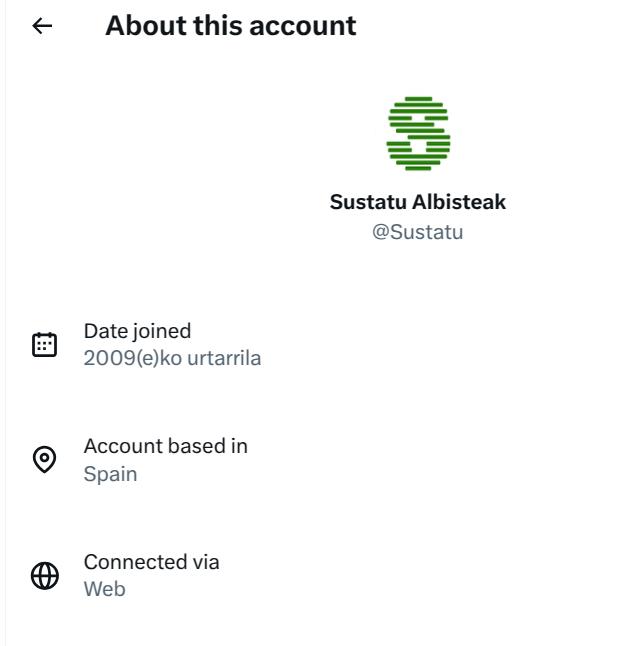Click the word 'via' in Connected via
632x646 pixels.
click(x=205, y=562)
